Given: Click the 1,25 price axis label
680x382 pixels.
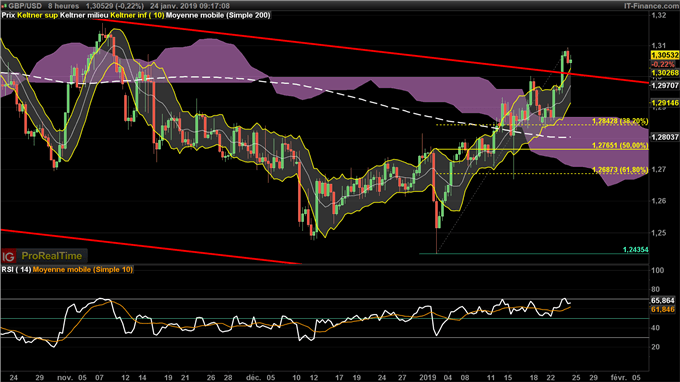Looking at the screenshot, I should (x=659, y=233).
